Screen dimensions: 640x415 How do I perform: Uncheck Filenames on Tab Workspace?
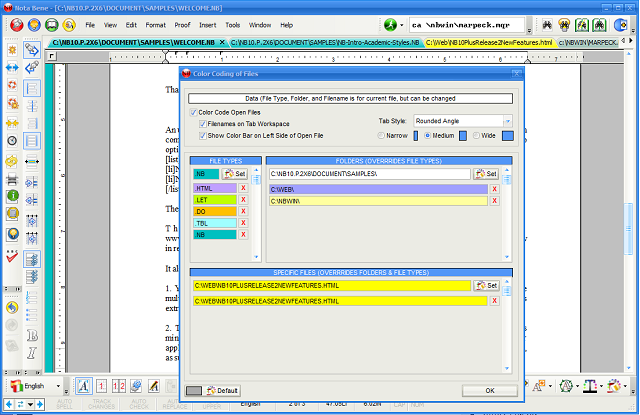coord(202,124)
